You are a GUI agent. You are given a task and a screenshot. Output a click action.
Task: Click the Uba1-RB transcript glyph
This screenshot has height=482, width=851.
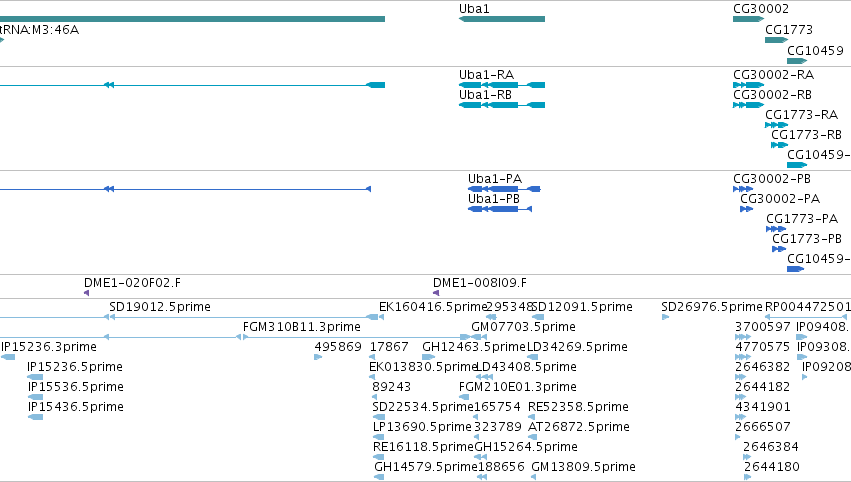[502, 105]
